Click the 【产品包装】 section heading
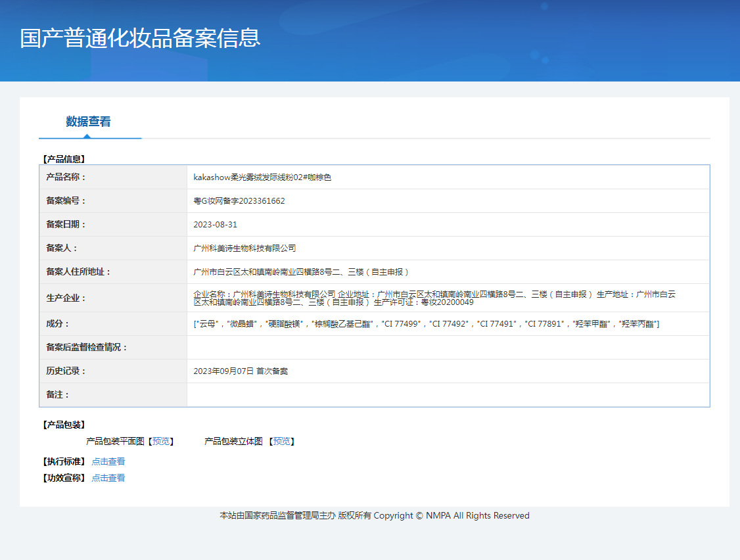 64,425
